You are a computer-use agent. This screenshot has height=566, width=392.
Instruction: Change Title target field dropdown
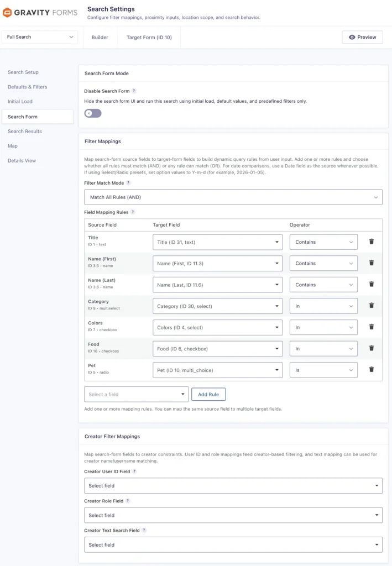pos(218,242)
